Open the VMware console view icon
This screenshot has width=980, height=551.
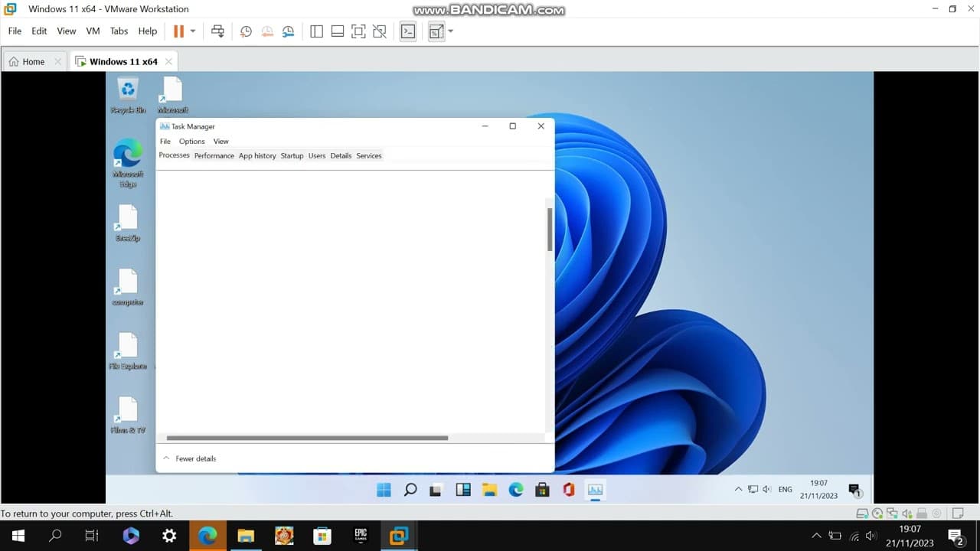pyautogui.click(x=408, y=31)
